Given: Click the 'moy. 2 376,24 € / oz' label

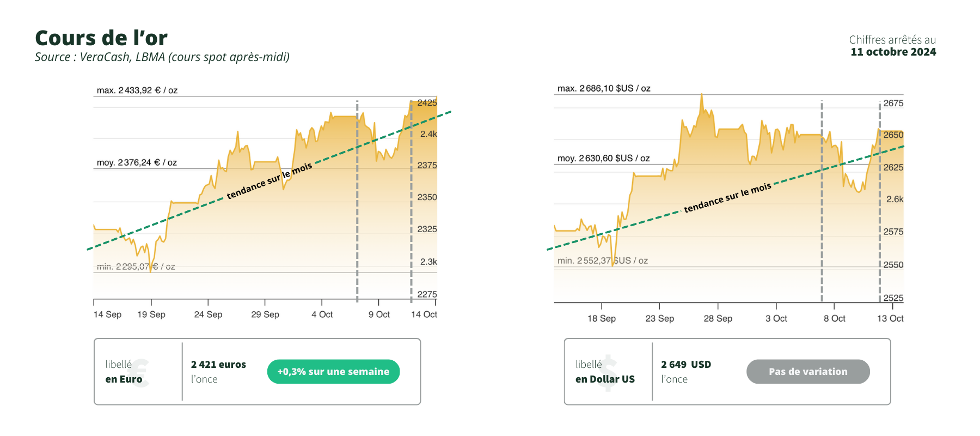Looking at the screenshot, I should point(137,162).
